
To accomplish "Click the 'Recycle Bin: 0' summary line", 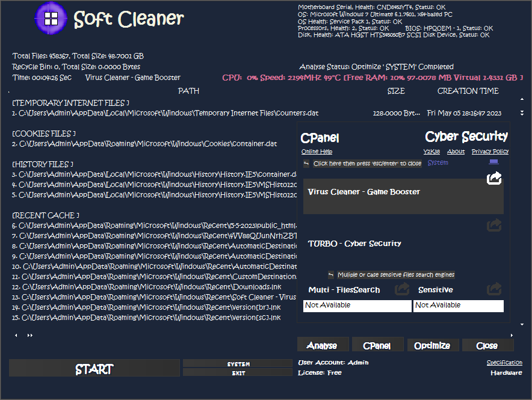I will [x=76, y=67].
